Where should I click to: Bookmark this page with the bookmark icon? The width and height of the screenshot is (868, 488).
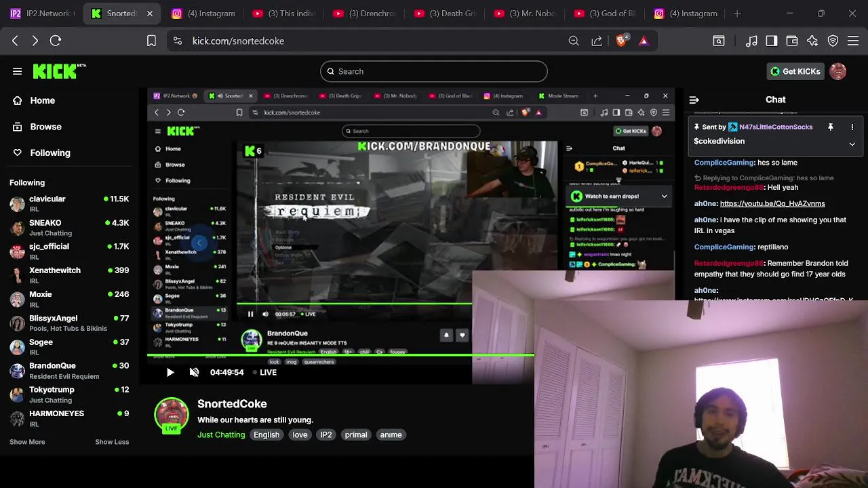point(151,41)
